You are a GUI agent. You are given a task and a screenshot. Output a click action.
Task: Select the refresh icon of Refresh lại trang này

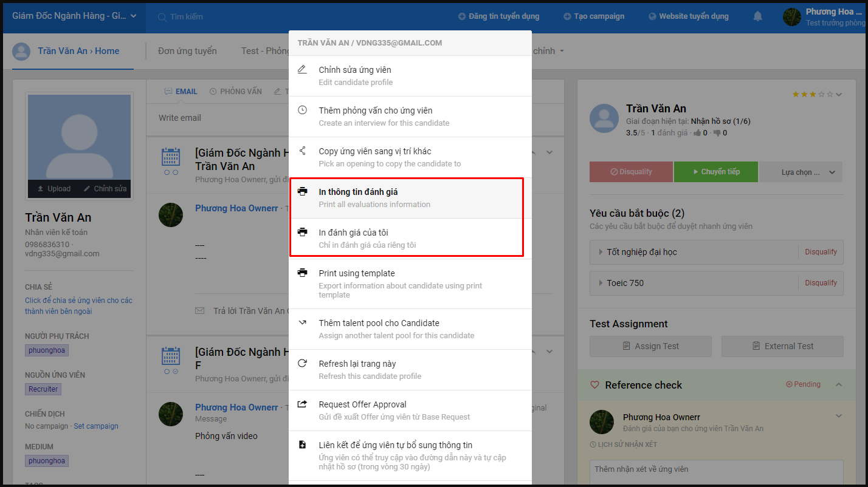point(302,364)
